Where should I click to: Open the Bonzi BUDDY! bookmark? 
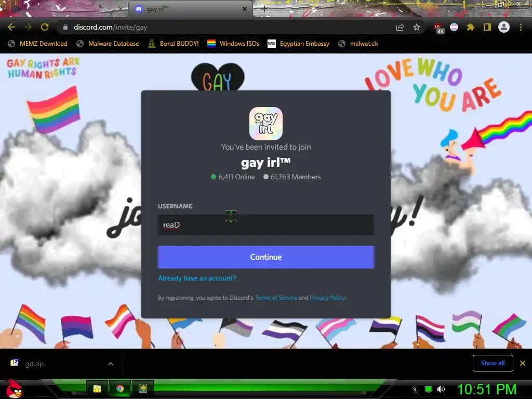[x=174, y=44]
